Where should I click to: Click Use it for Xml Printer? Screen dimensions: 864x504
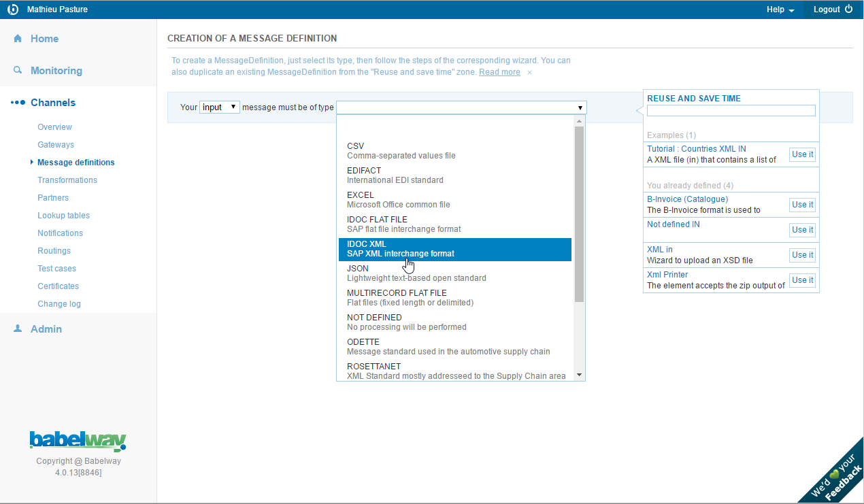(x=802, y=280)
